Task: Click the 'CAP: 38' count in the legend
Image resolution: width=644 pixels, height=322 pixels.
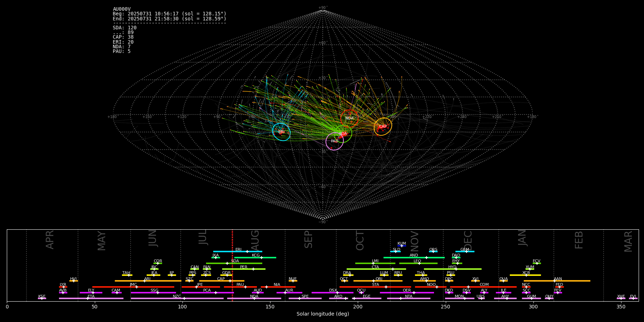Action: point(123,37)
